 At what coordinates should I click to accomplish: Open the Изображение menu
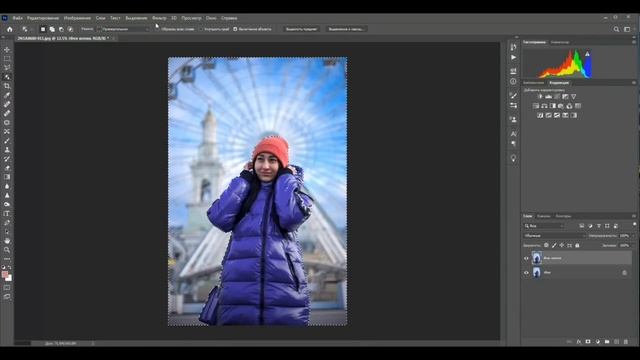77,18
